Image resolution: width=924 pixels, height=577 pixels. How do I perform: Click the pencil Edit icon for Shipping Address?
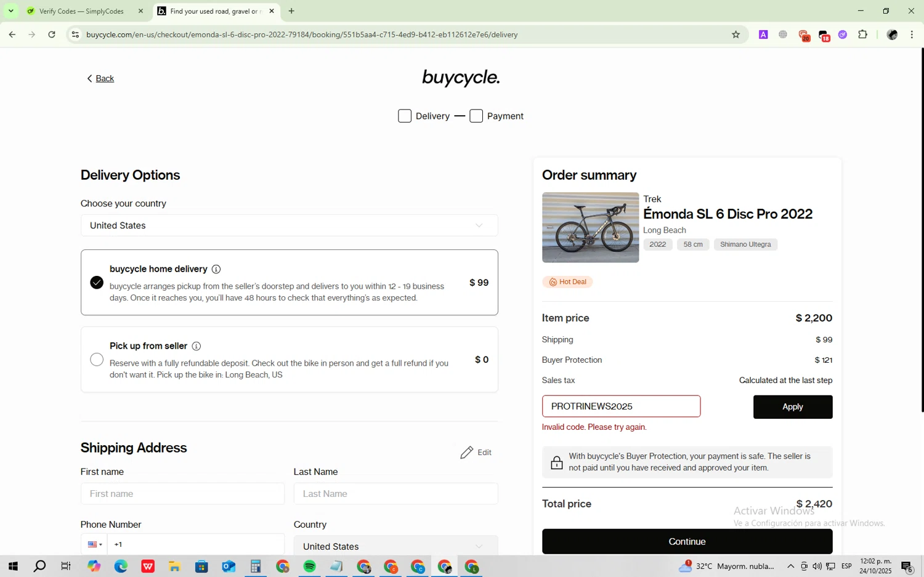coord(467,453)
